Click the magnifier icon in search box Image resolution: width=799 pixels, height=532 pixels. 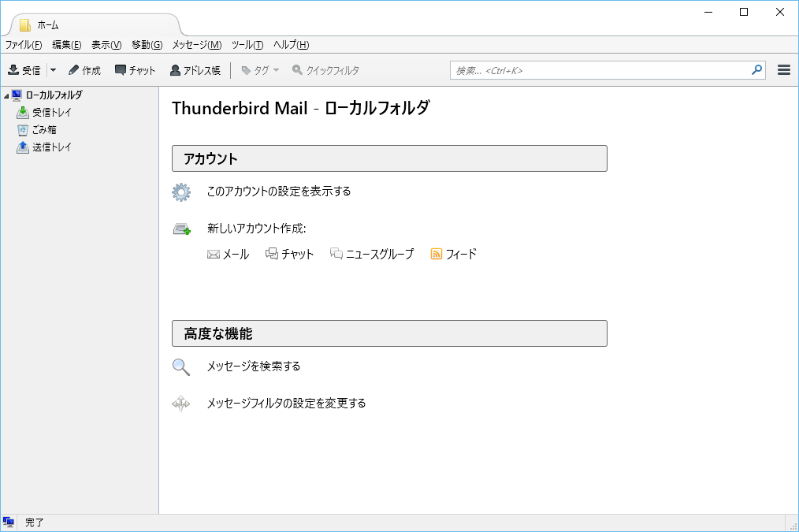tap(756, 70)
